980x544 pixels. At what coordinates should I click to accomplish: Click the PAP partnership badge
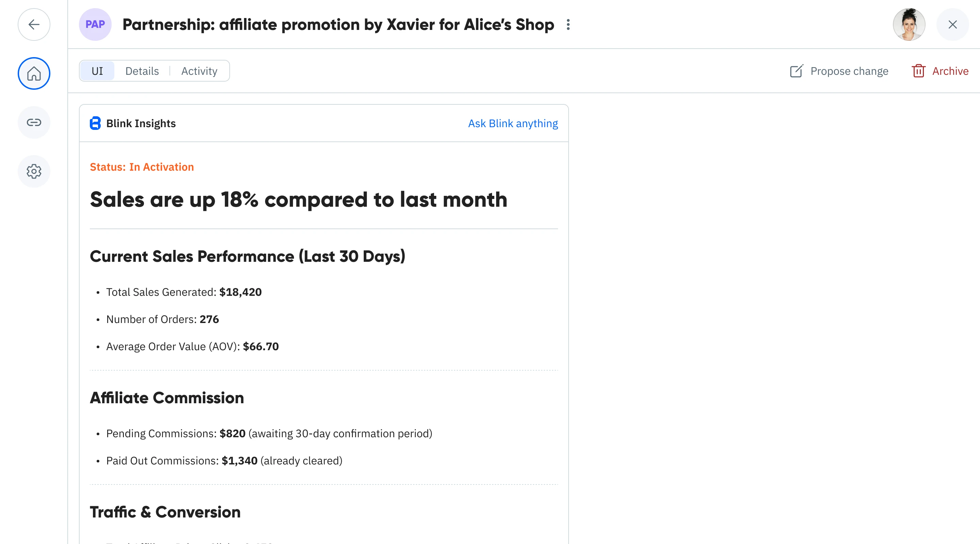tap(95, 25)
